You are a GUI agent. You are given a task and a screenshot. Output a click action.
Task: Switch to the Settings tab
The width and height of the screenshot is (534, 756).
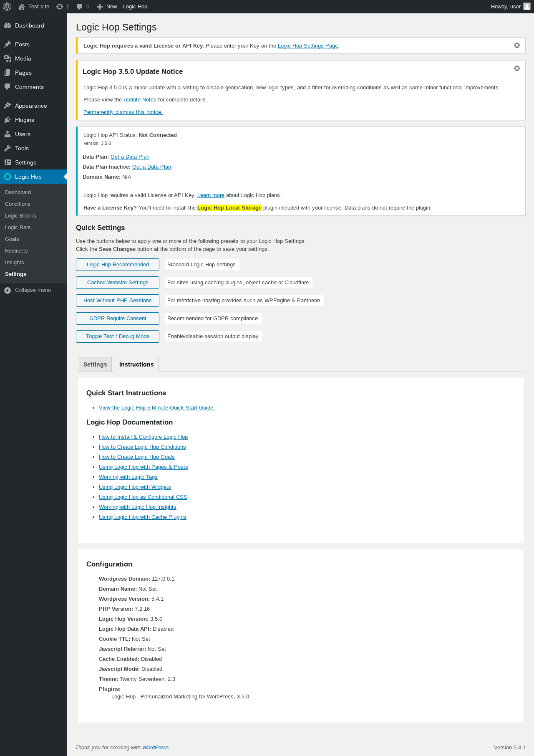click(95, 364)
